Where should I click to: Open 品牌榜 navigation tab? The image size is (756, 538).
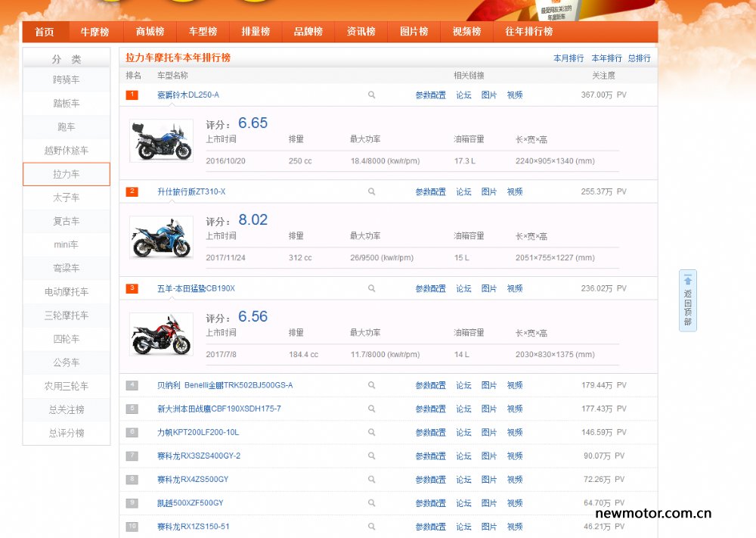[x=308, y=32]
